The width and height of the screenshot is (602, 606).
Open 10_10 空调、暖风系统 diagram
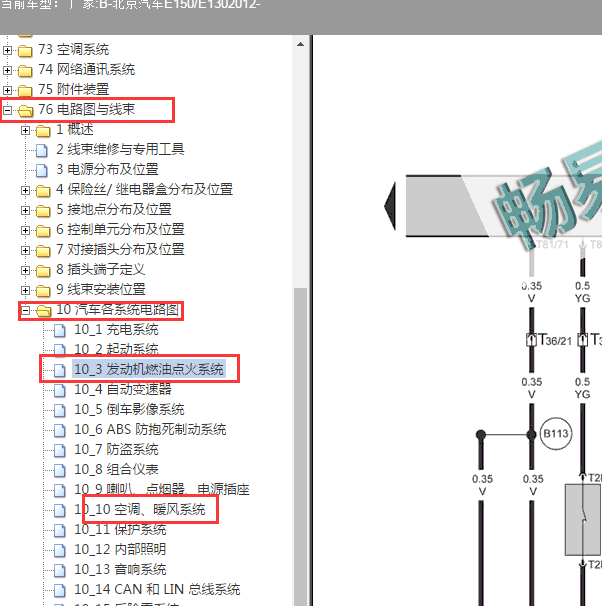(x=140, y=509)
